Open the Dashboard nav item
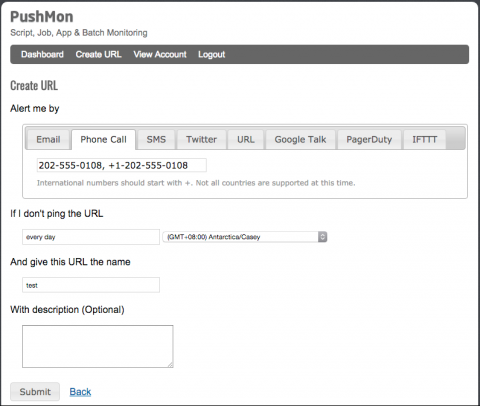 pyautogui.click(x=42, y=54)
